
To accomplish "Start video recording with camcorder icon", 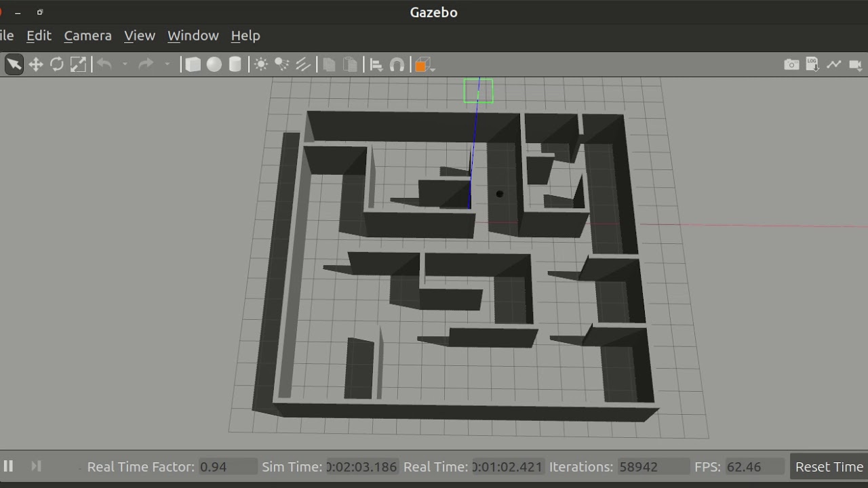I will coord(855,64).
